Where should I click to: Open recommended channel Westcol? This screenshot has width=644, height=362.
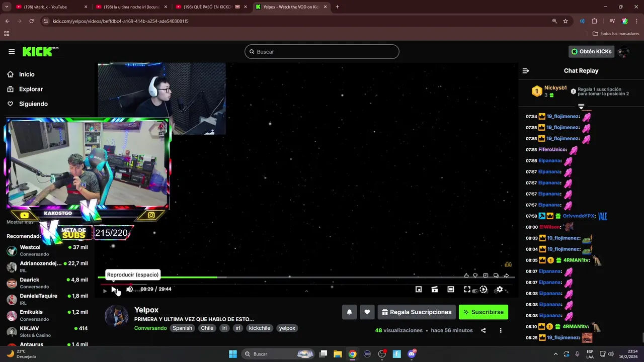tap(47, 250)
